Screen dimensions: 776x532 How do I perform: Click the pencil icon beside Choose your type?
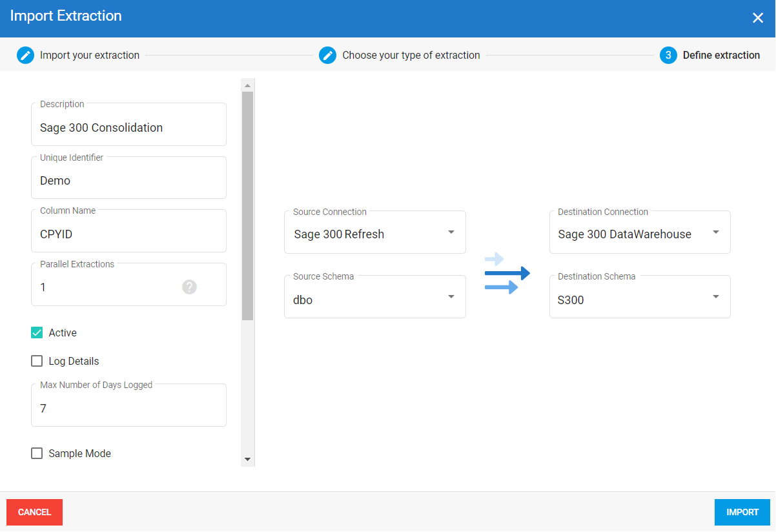coord(328,56)
